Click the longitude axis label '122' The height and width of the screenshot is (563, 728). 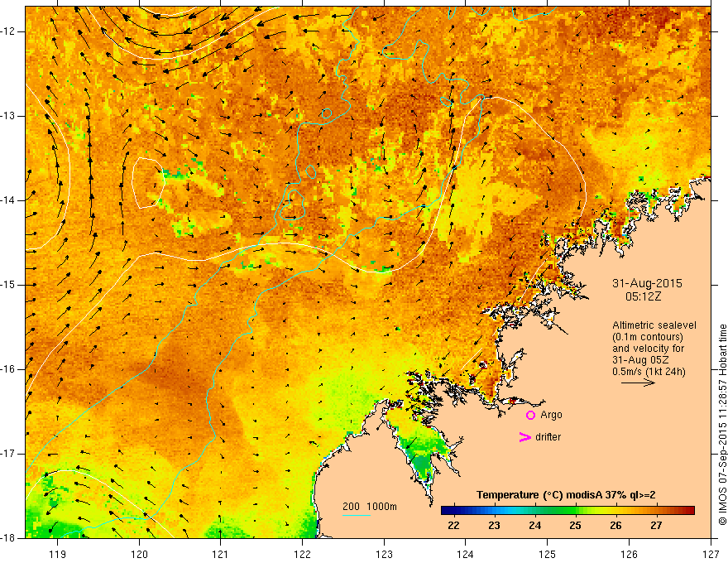[302, 554]
